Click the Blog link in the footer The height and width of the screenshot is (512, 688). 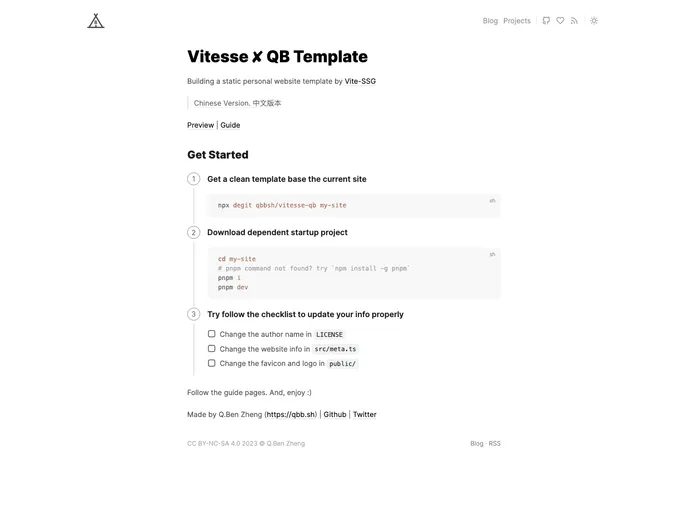[x=477, y=443]
